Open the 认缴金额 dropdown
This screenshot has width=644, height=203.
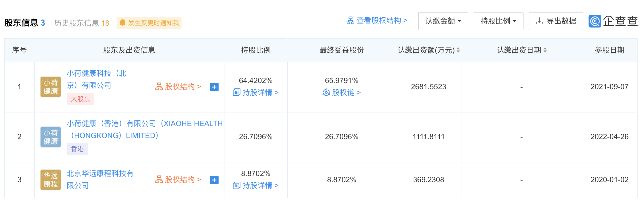click(443, 21)
